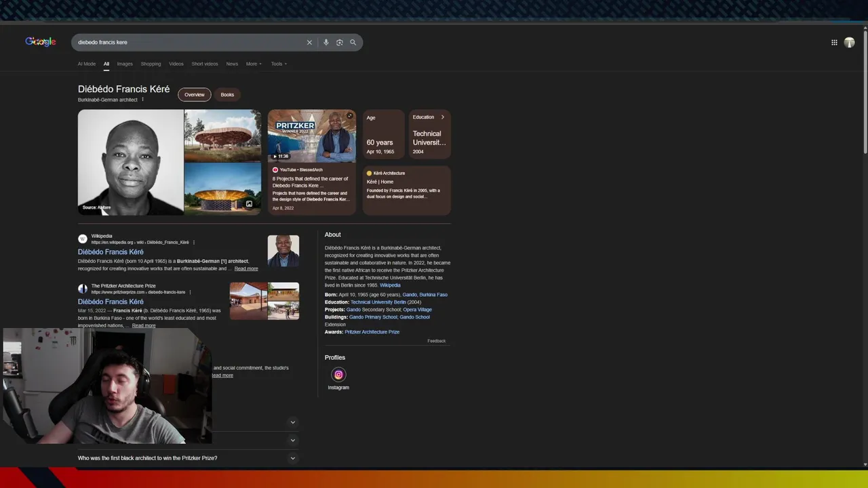
Task: Click the Google logo
Action: click(41, 42)
